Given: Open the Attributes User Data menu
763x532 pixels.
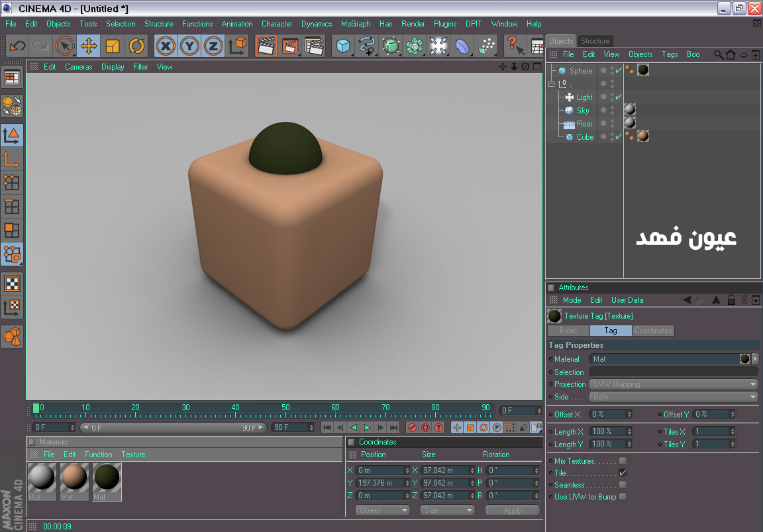Looking at the screenshot, I should pyautogui.click(x=627, y=300).
